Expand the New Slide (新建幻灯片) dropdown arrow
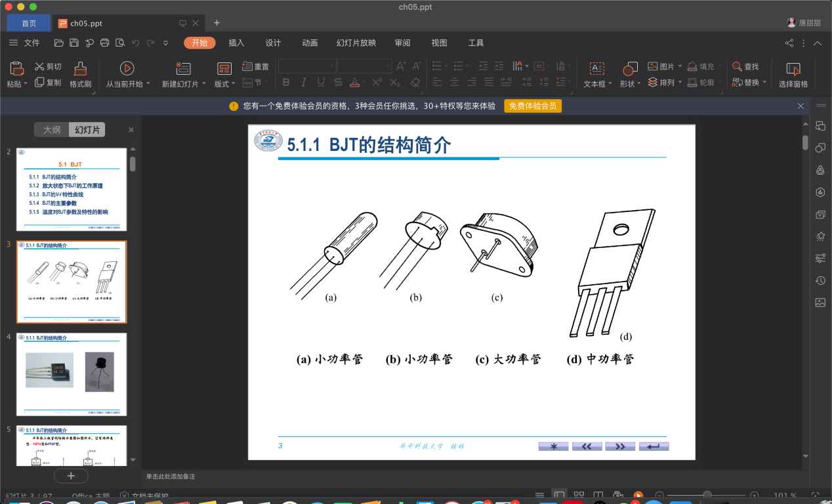Viewport: 832px width, 504px height. coord(204,84)
